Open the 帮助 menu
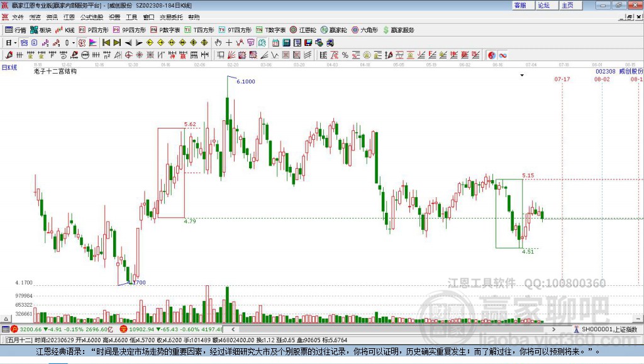Viewport: 644px width, 364px height. click(194, 17)
